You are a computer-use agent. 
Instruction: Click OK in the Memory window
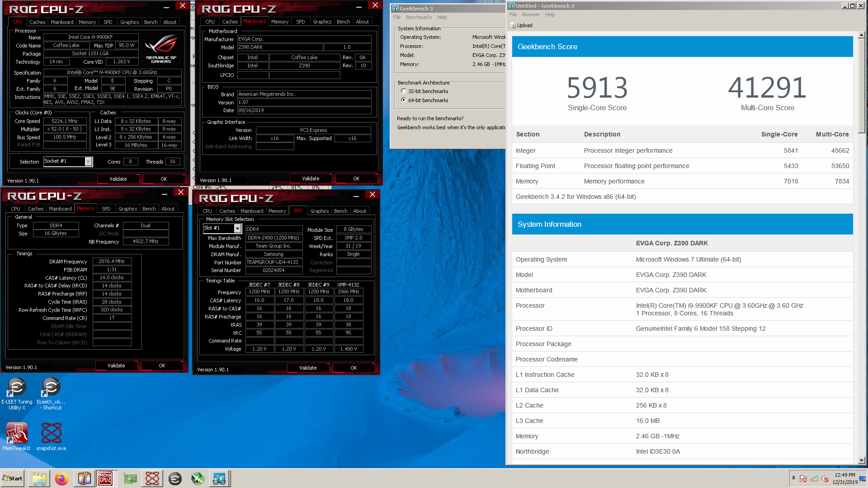tap(162, 366)
